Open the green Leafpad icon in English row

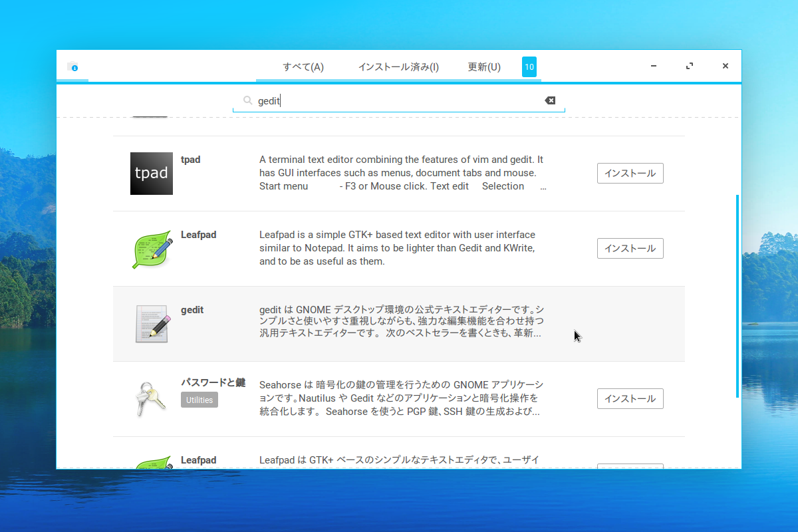click(x=154, y=249)
